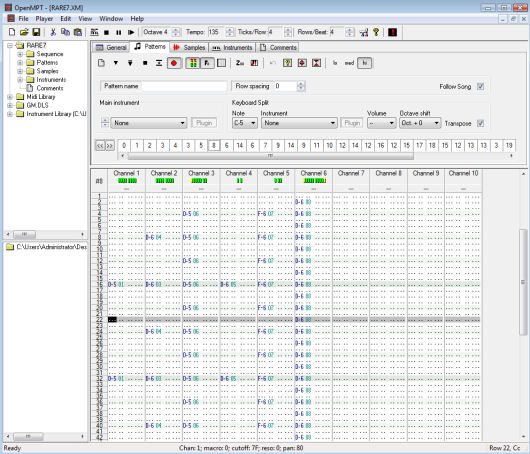
Task: Set pattern detail to med
Action: (x=349, y=63)
